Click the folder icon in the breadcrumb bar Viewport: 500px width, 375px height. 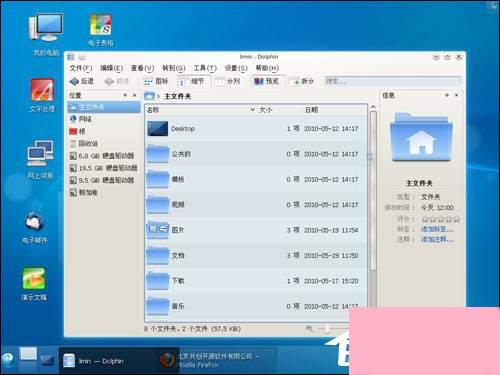[x=149, y=96]
